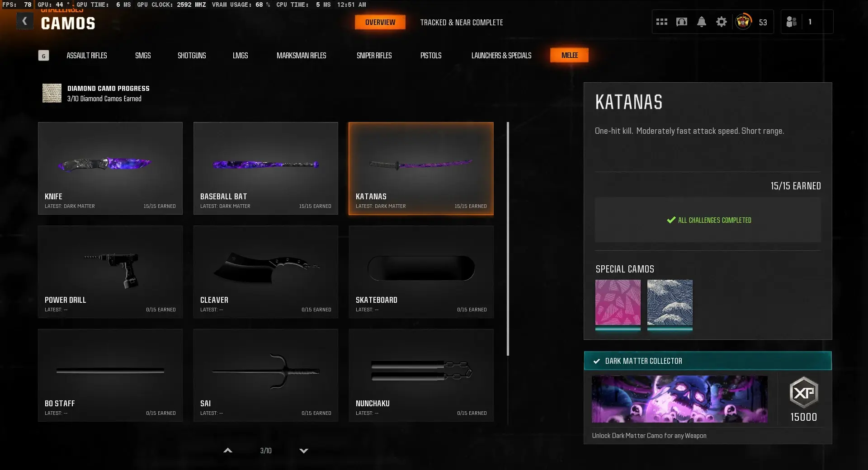Click the weapon list scrollbar

[508, 239]
